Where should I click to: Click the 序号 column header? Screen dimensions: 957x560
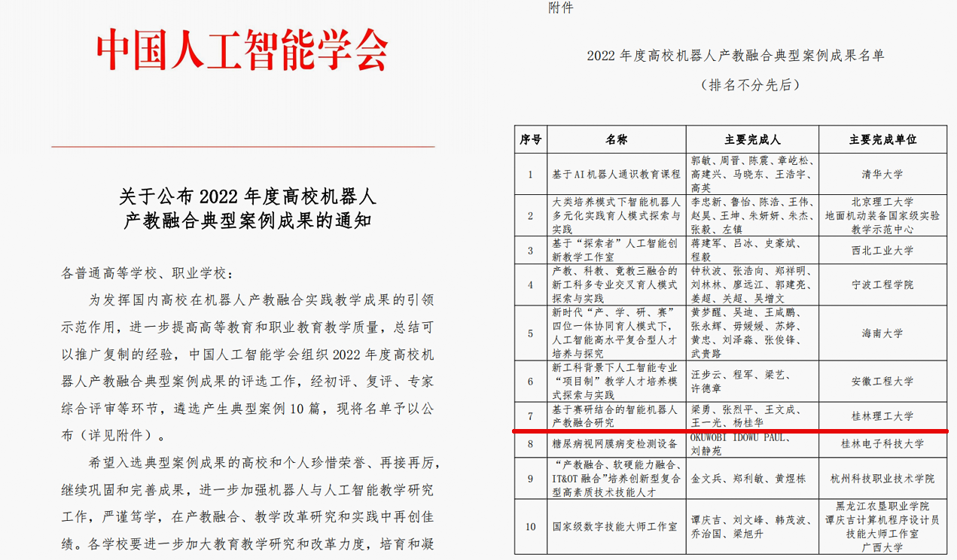(530, 139)
